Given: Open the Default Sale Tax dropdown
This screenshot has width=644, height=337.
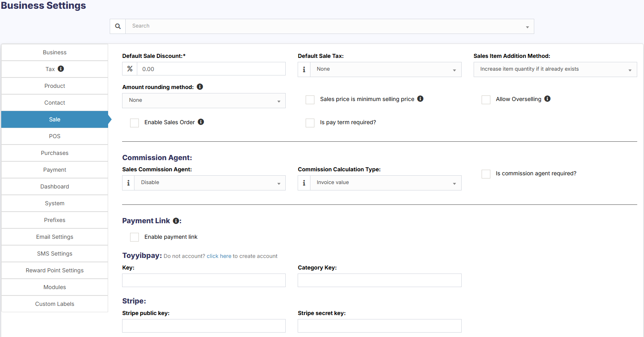Looking at the screenshot, I should (x=385, y=69).
